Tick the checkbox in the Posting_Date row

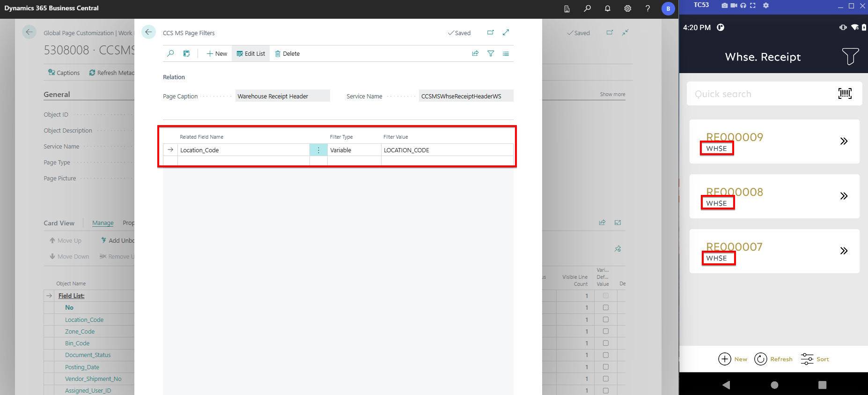(605, 367)
